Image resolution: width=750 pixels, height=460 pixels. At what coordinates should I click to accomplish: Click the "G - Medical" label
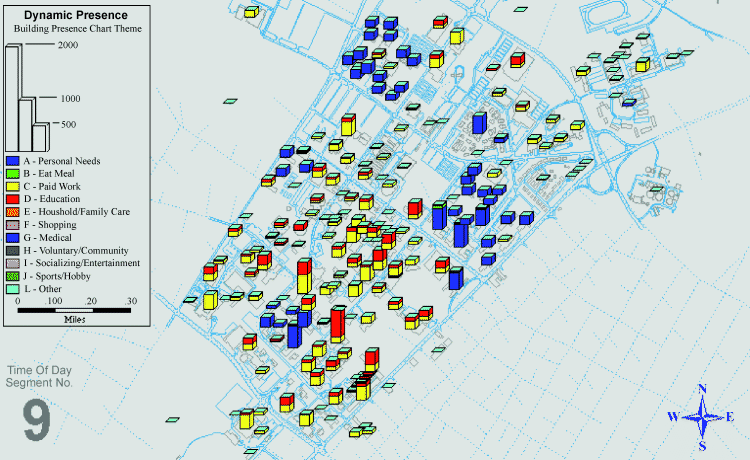pyautogui.click(x=48, y=238)
